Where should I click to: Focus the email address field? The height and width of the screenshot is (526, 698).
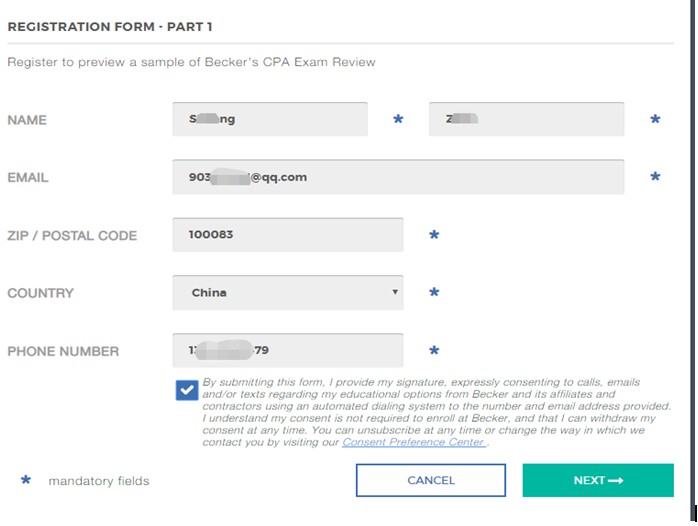click(398, 177)
